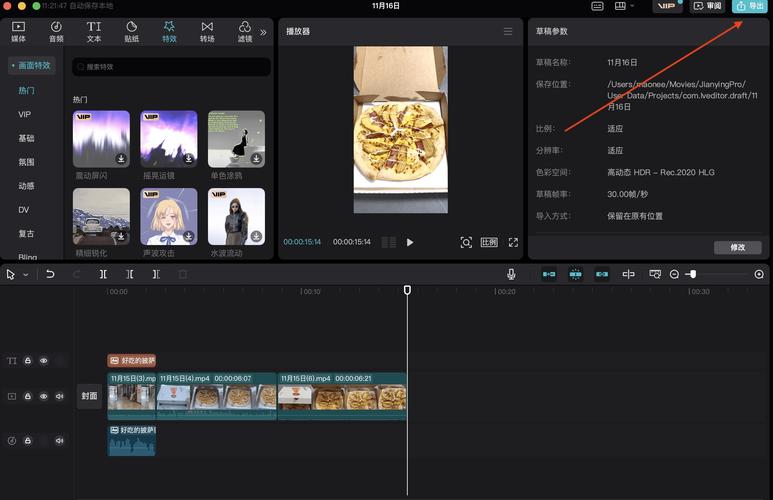Download the 水波流动 effect

tap(256, 237)
